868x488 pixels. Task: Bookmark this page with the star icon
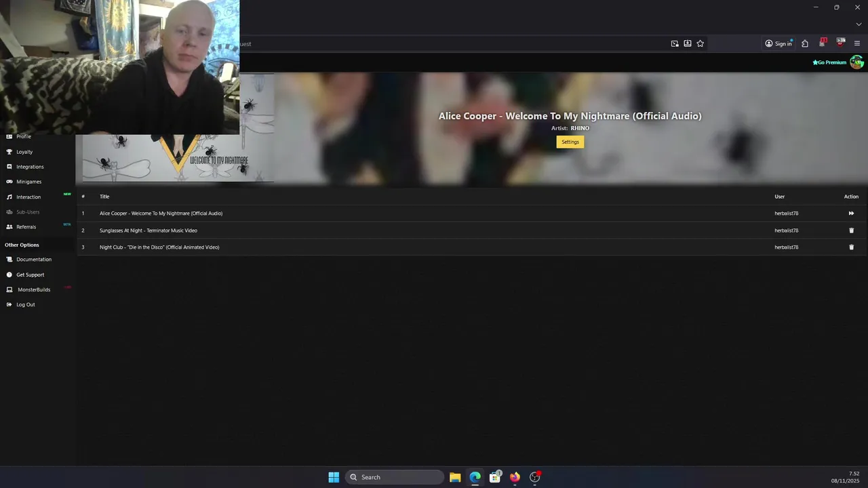(x=701, y=43)
